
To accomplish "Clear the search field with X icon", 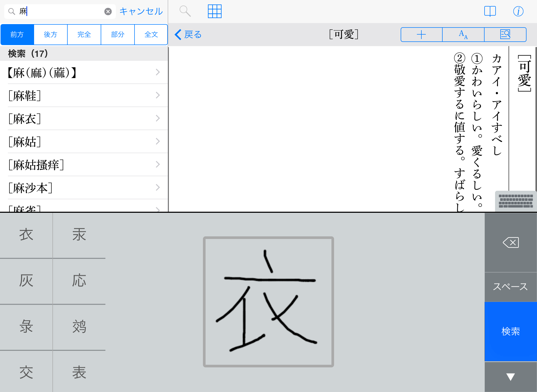I will tap(108, 12).
